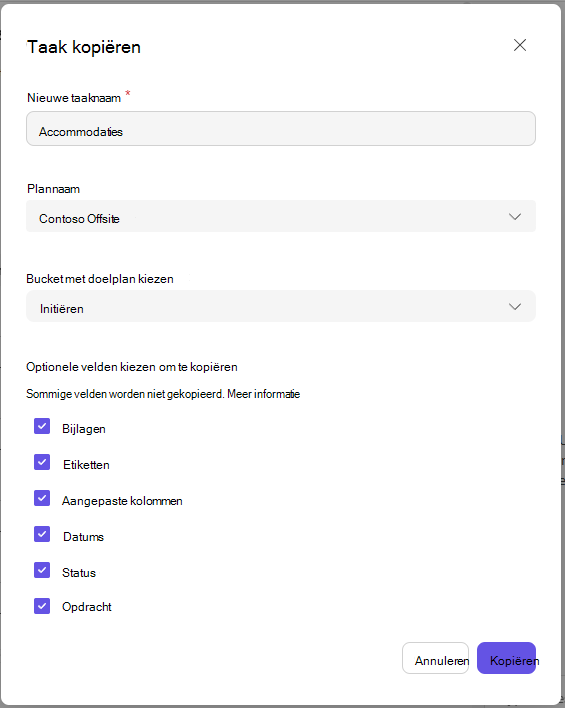Uncheck the Bijlagen checkbox
This screenshot has width=565, height=708.
42,426
